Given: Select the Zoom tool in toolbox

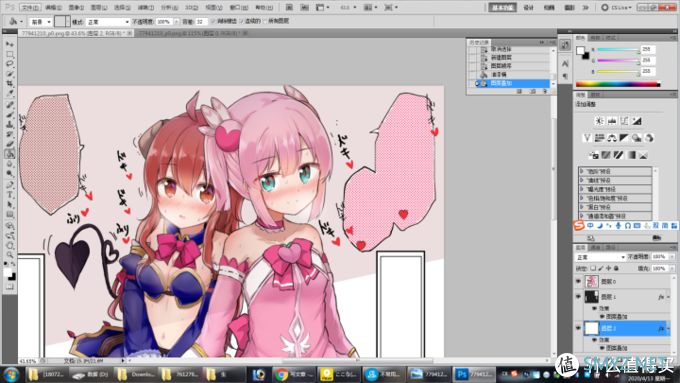Looking at the screenshot, I should tap(10, 255).
